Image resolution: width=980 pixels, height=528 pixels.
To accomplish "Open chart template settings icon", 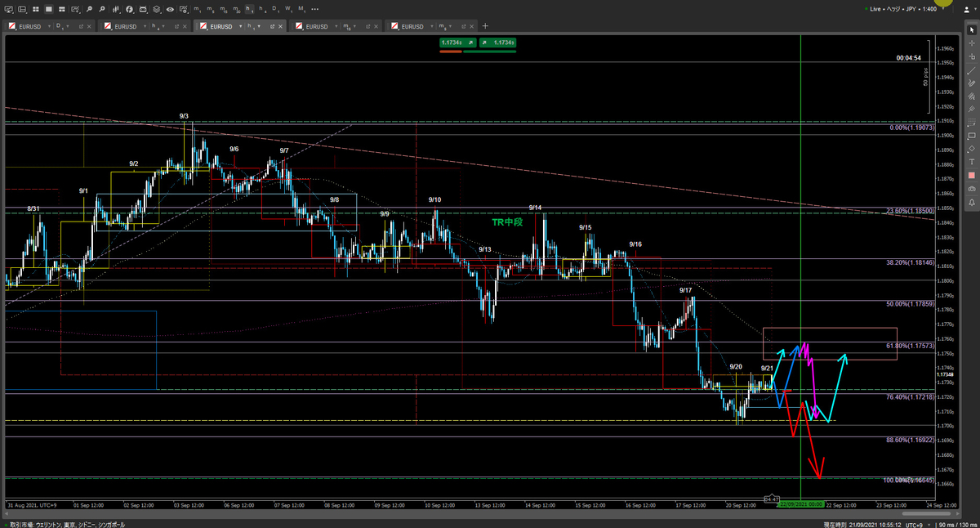I will pyautogui.click(x=184, y=8).
